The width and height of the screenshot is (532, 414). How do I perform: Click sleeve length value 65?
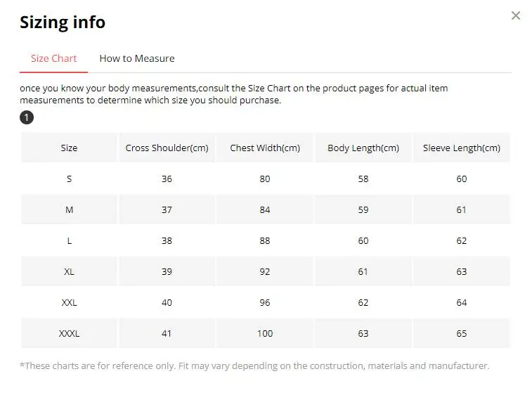tap(462, 333)
